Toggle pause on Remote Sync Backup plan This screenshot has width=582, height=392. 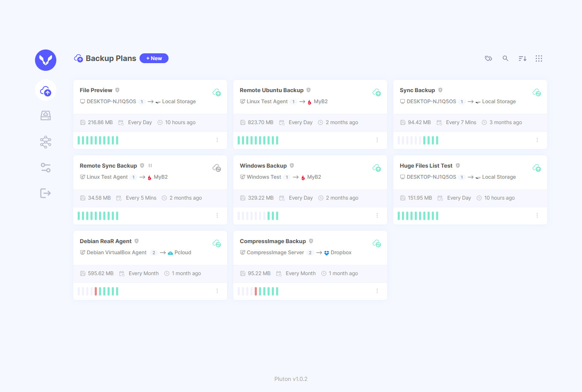point(150,165)
